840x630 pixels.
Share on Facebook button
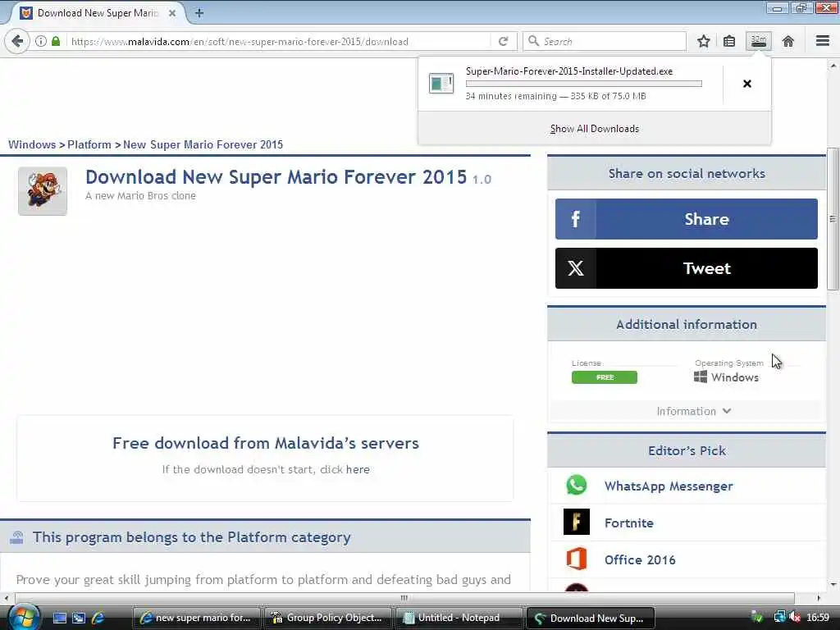(687, 219)
